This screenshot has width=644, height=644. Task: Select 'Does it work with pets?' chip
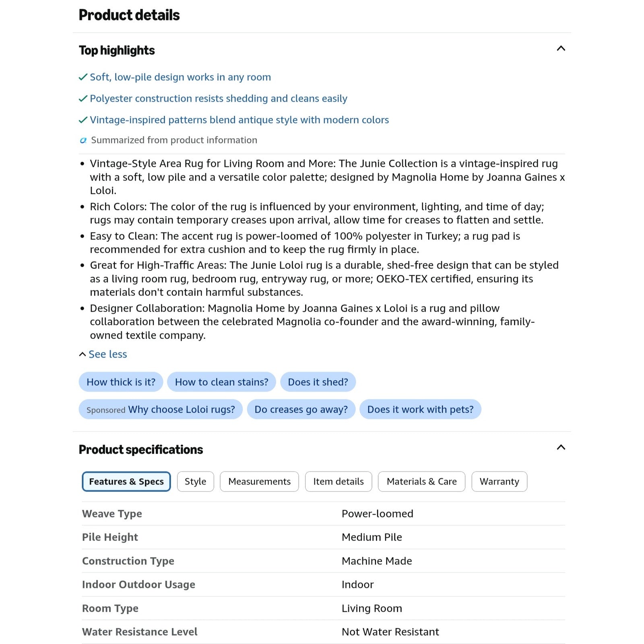(420, 409)
